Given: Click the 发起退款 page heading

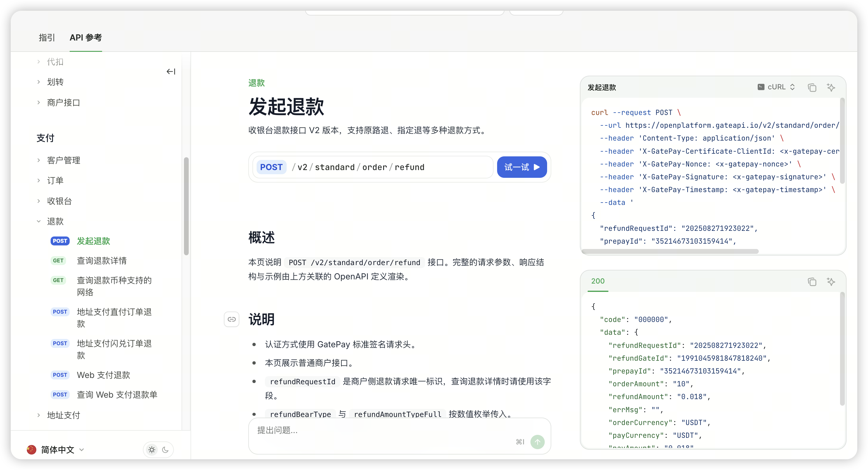Looking at the screenshot, I should [286, 107].
